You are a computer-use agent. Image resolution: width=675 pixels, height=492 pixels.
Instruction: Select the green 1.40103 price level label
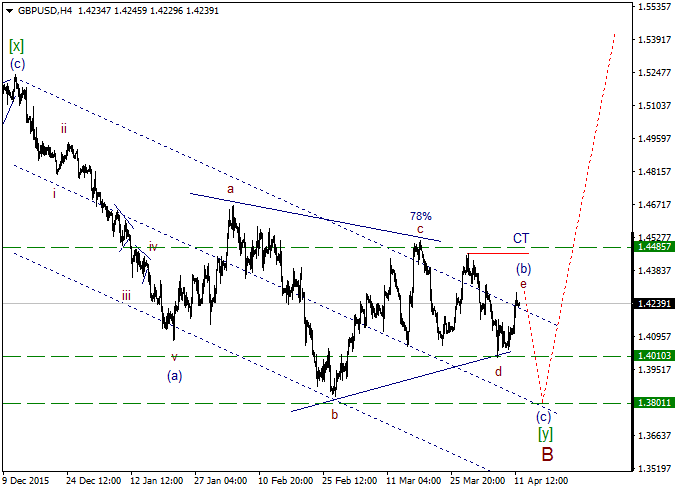click(654, 356)
